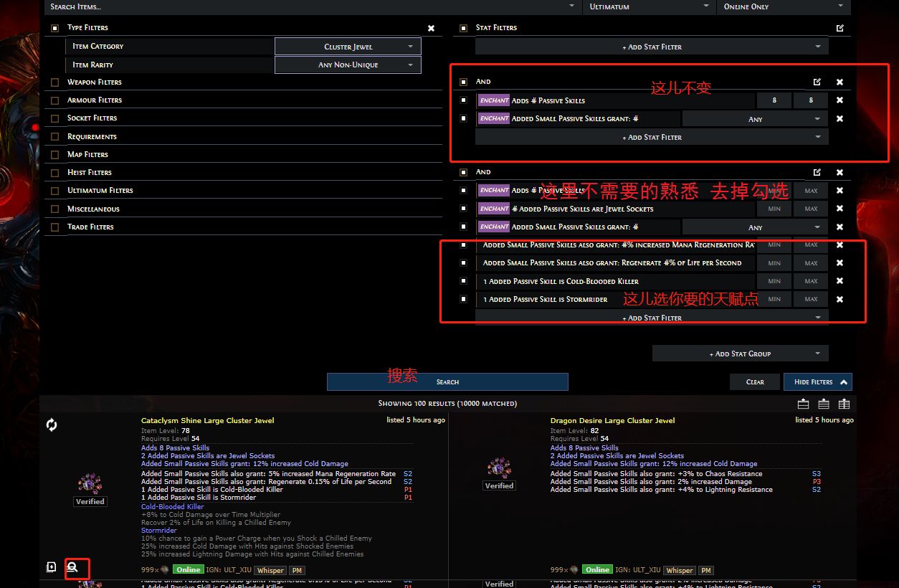Open the Add Stat Group dropdown
The image size is (899, 588).
741,354
